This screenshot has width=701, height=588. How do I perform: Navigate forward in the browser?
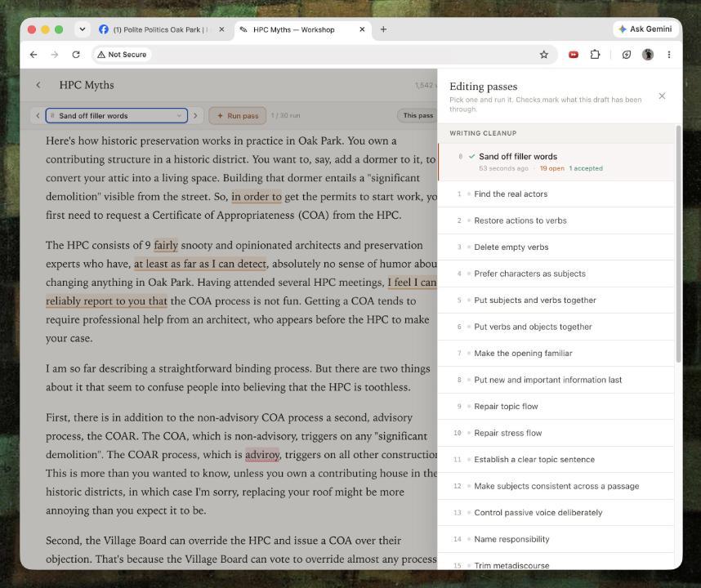[55, 55]
